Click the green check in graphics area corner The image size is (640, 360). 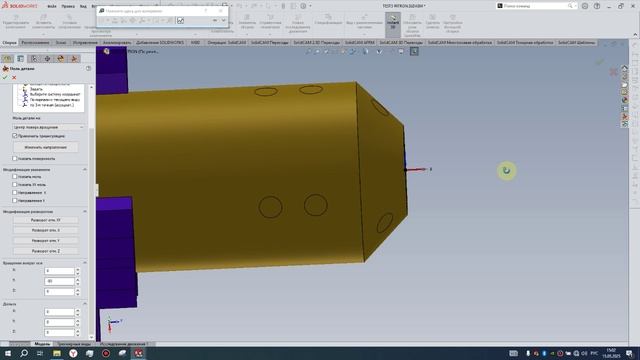[x=600, y=62]
